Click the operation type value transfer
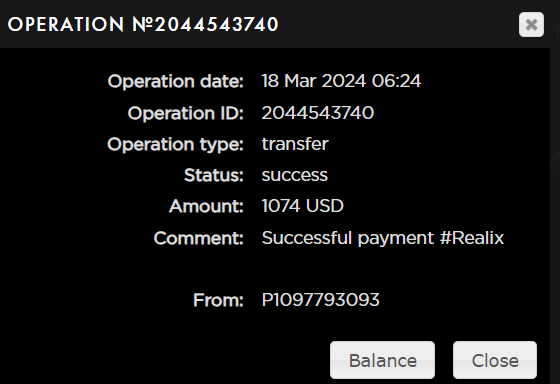 (x=295, y=144)
